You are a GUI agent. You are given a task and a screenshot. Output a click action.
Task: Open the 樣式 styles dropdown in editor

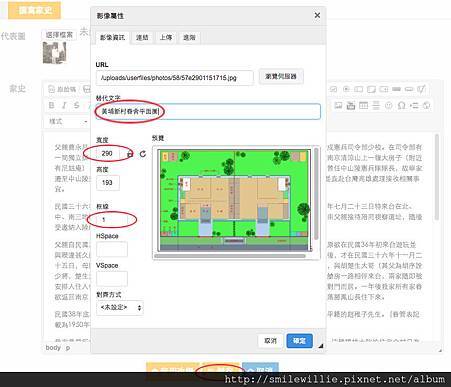click(x=68, y=121)
